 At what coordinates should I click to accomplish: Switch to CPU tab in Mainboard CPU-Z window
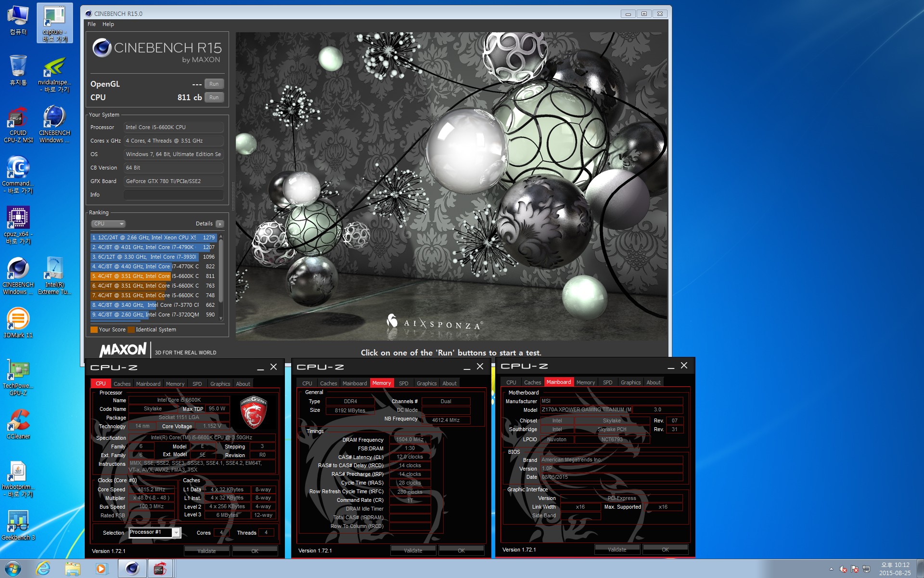point(511,382)
